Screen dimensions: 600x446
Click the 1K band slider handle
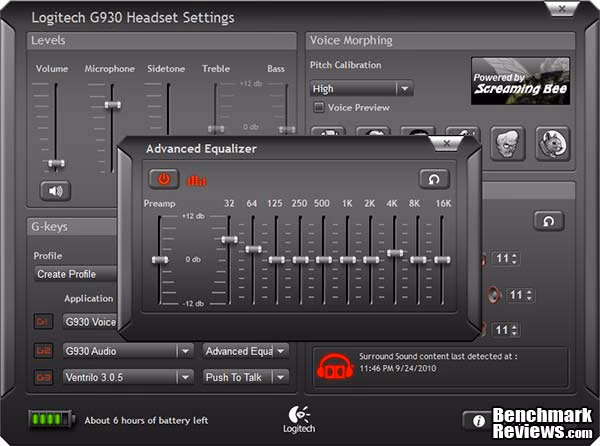347,260
